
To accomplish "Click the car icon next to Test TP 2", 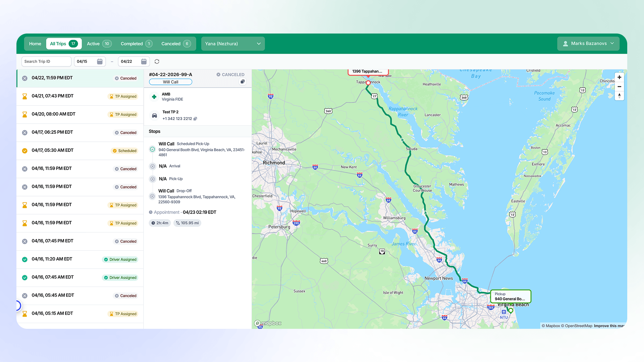I will [x=154, y=115].
